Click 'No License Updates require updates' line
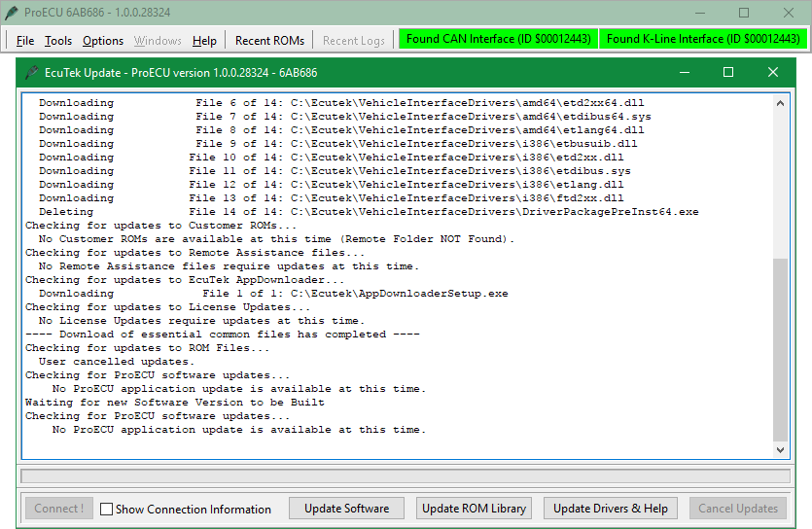Screen dimensions: 812x529 [201, 321]
